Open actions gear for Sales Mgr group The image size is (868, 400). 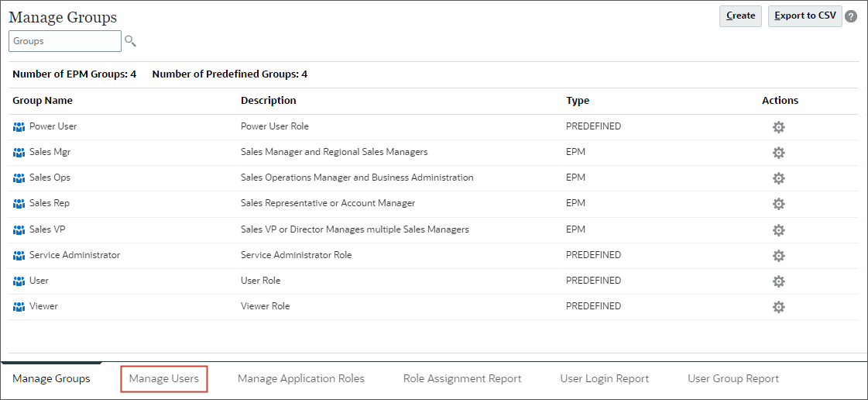[778, 153]
